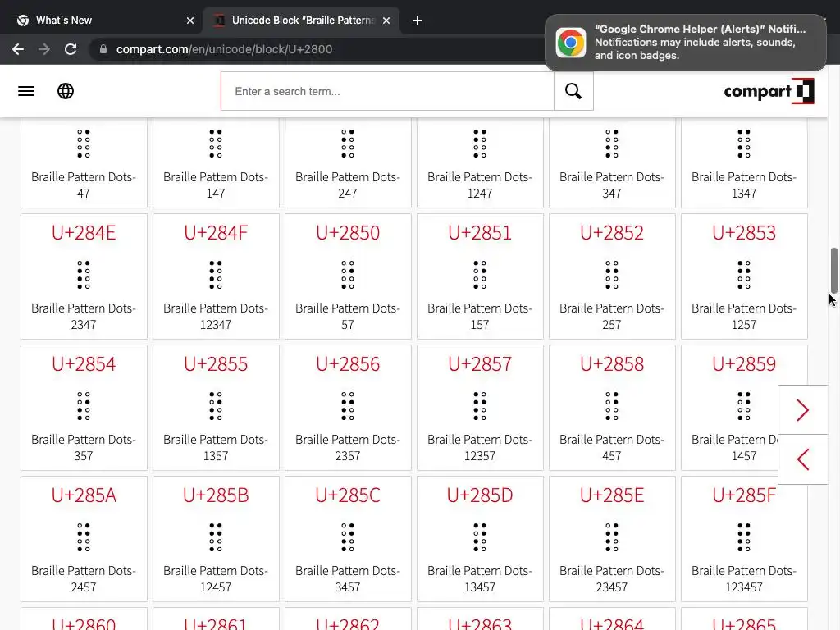Select text Braille Pattern Dots-12347

click(216, 316)
